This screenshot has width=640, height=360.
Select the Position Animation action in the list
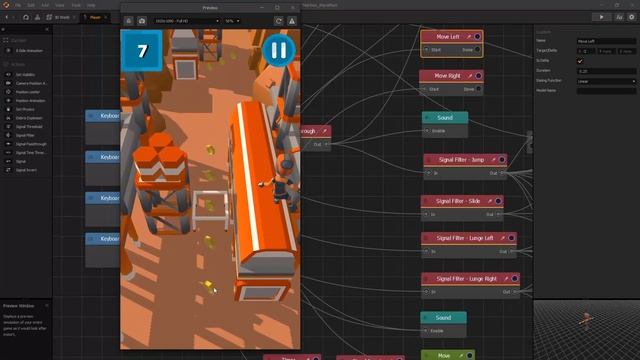[26, 100]
